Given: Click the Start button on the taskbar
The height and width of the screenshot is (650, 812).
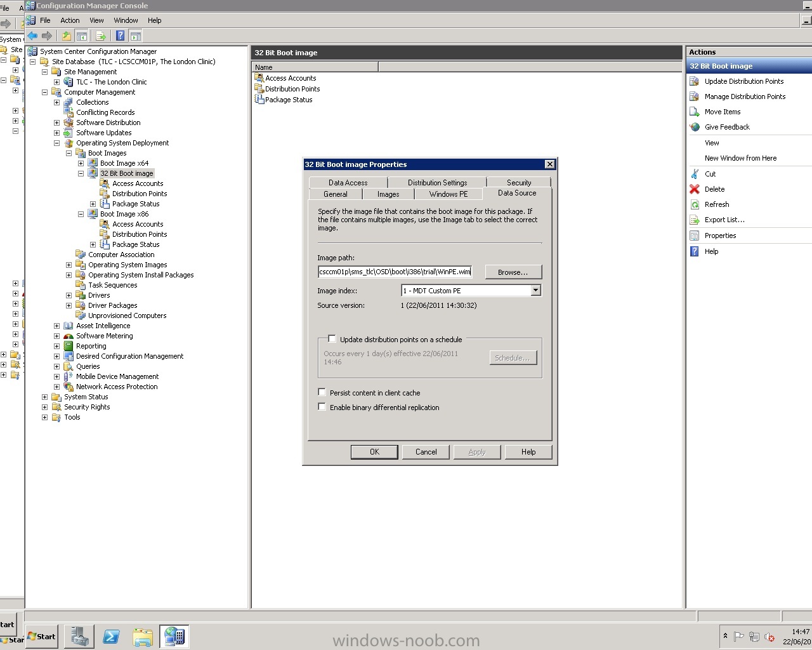Looking at the screenshot, I should click(42, 637).
